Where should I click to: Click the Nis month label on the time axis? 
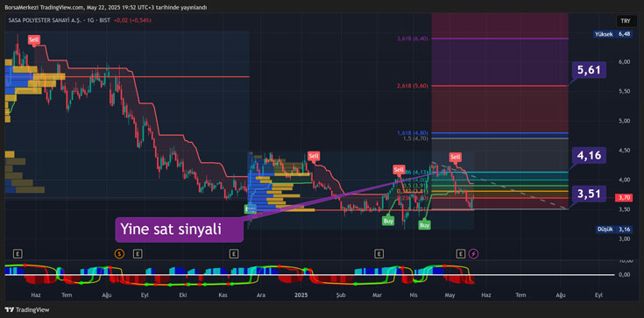[414, 295]
